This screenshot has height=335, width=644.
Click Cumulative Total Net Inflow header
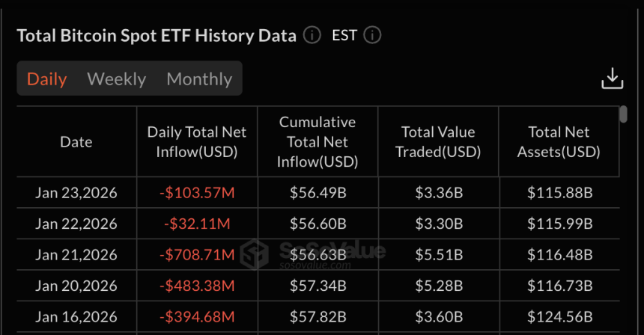318,141
